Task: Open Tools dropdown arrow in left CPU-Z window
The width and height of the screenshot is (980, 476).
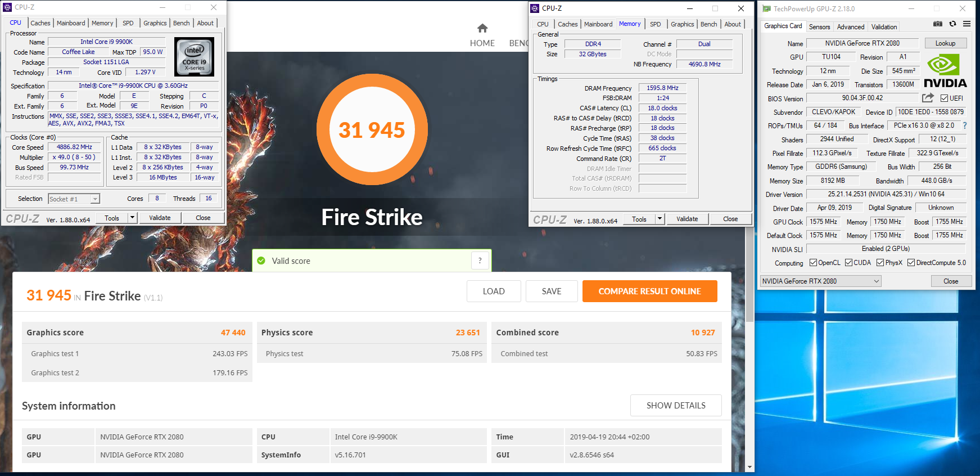Action: tap(132, 218)
